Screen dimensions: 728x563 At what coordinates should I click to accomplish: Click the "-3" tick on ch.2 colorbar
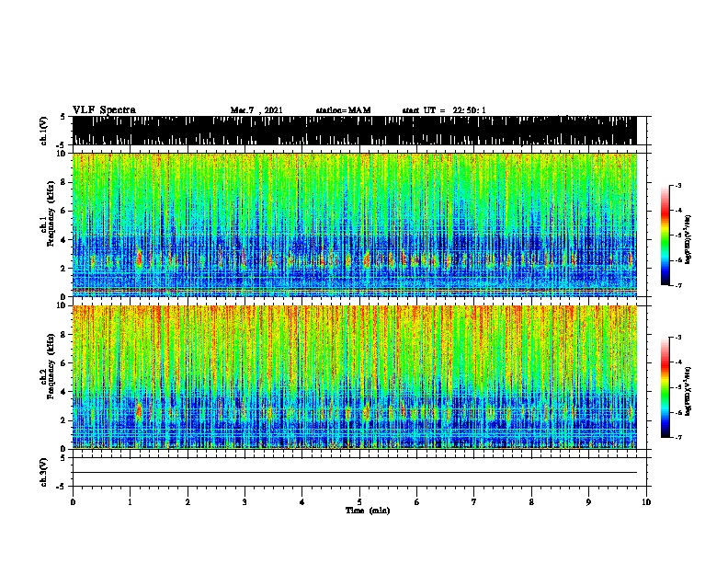click(677, 338)
